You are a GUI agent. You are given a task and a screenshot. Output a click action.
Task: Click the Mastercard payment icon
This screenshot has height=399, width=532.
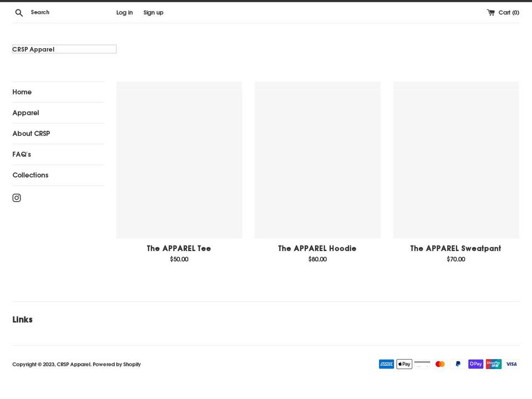(440, 364)
